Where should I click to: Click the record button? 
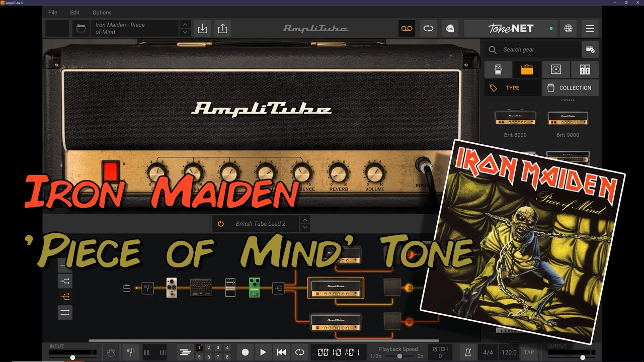(245, 352)
